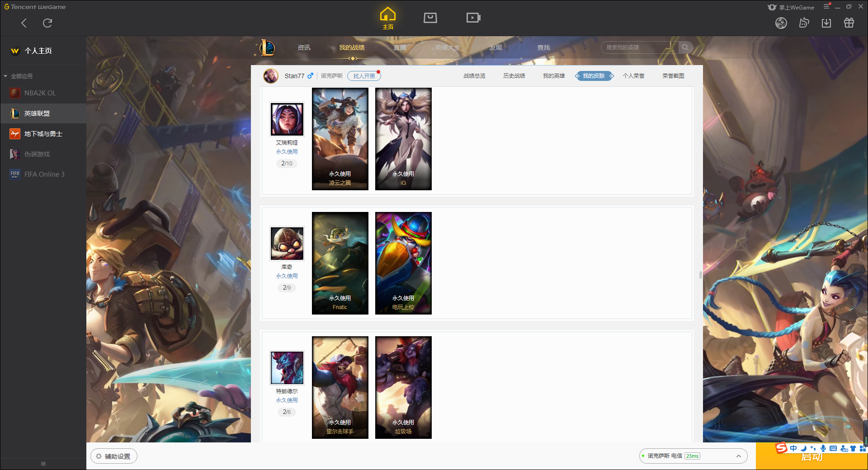Toggle the Sogou 中 Chinese mode
Image resolution: width=868 pixels, height=470 pixels.
click(x=793, y=448)
